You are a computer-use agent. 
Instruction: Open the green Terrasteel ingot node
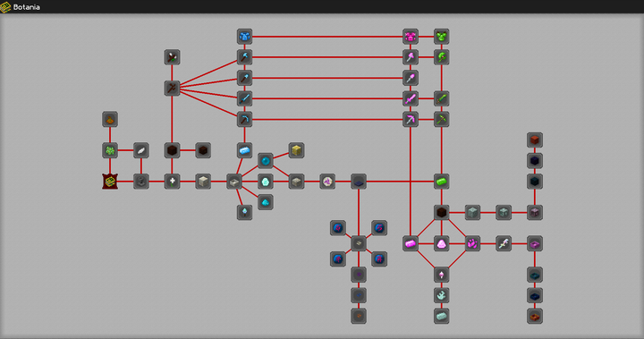coord(442,182)
